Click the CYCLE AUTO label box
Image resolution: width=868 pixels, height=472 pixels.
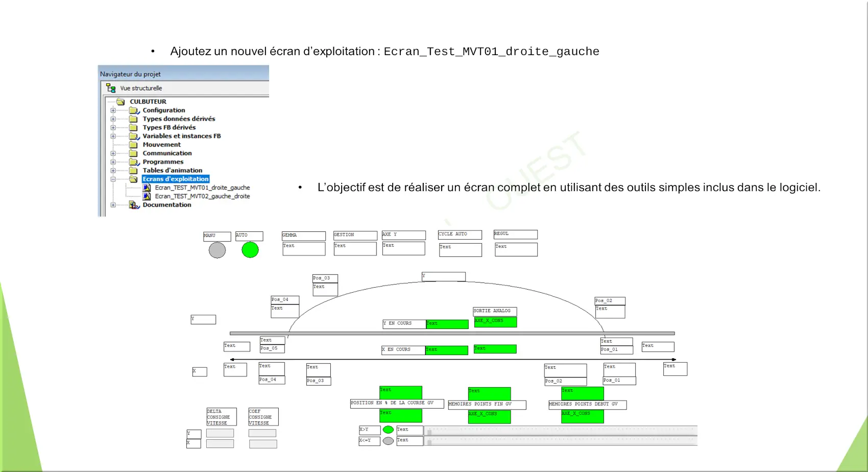460,235
